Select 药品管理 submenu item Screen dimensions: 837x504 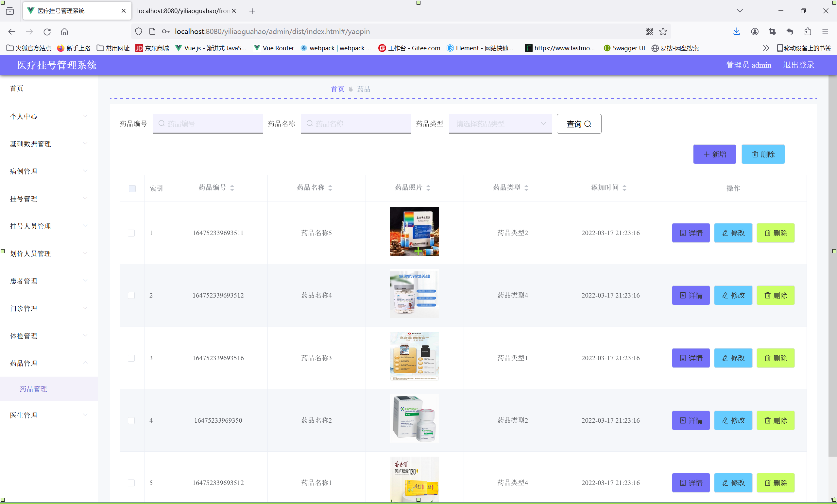(33, 389)
